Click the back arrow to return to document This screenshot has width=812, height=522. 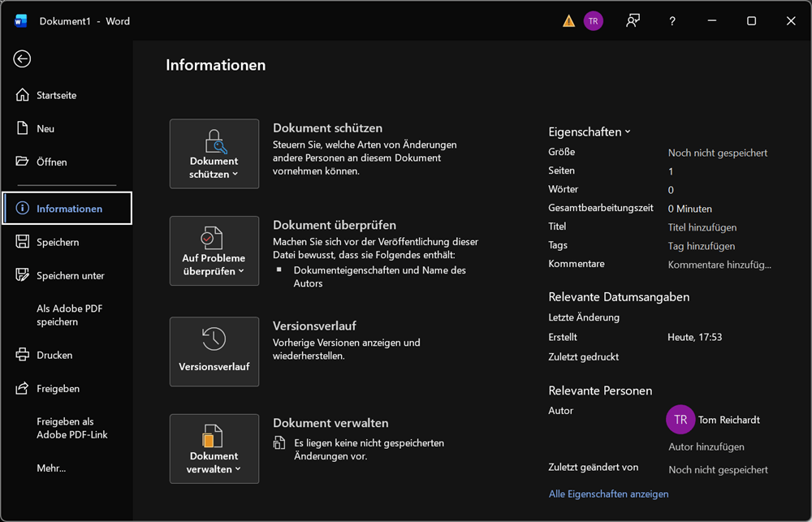pos(22,59)
